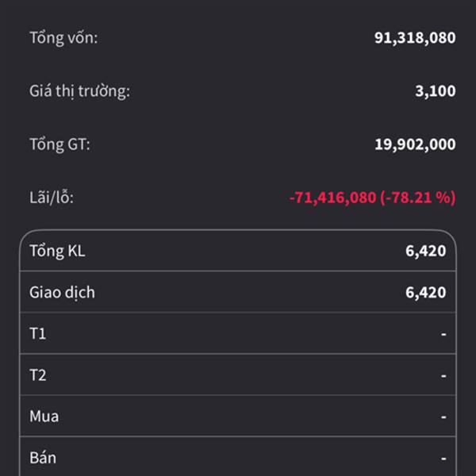This screenshot has width=476, height=476.
Task: Tap the market price value 3,100
Action: coord(435,91)
